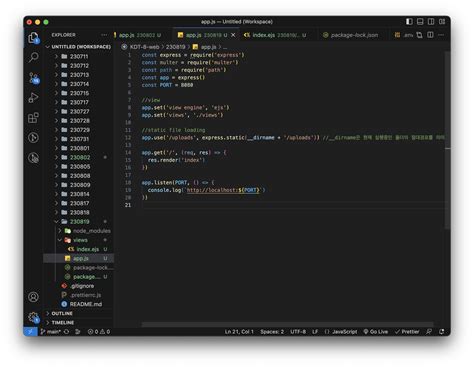Click KDT-8-web in the breadcrumb
Image resolution: width=474 pixels, height=367 pixels.
(x=144, y=47)
